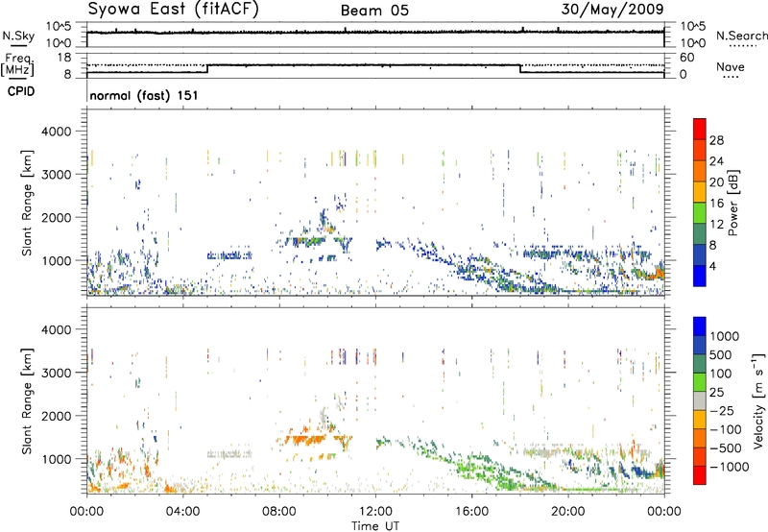This screenshot has width=768, height=532.
Task: Select the 'N.Search' legend label
Action: coord(741,36)
